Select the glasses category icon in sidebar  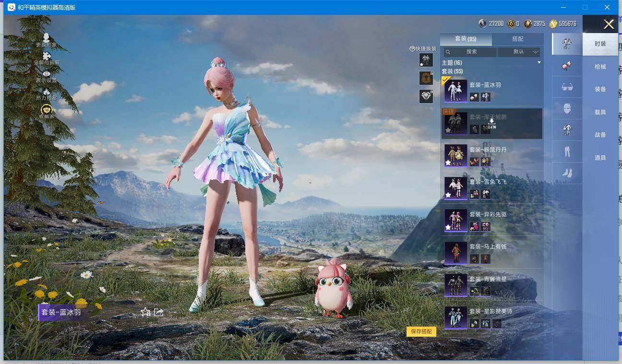click(567, 87)
